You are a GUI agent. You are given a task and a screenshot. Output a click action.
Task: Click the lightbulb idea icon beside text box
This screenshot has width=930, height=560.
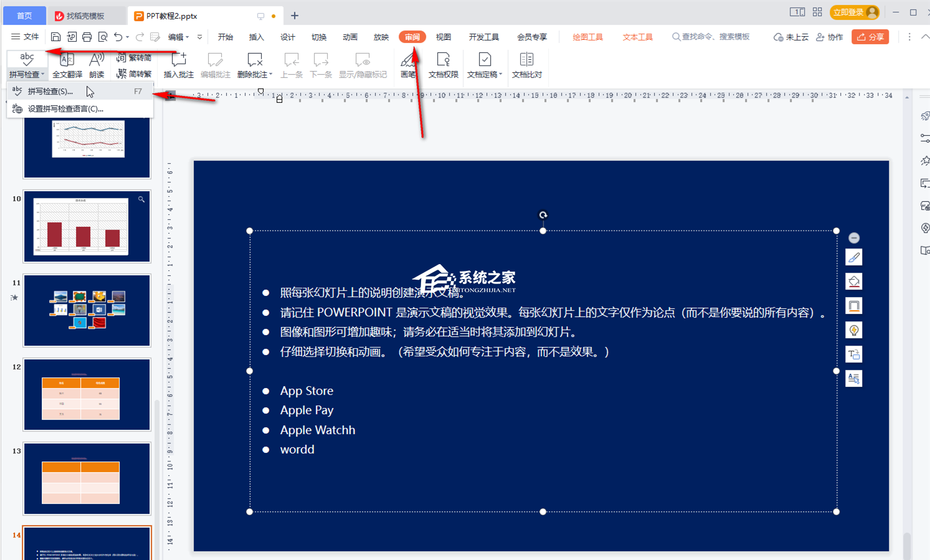854,330
